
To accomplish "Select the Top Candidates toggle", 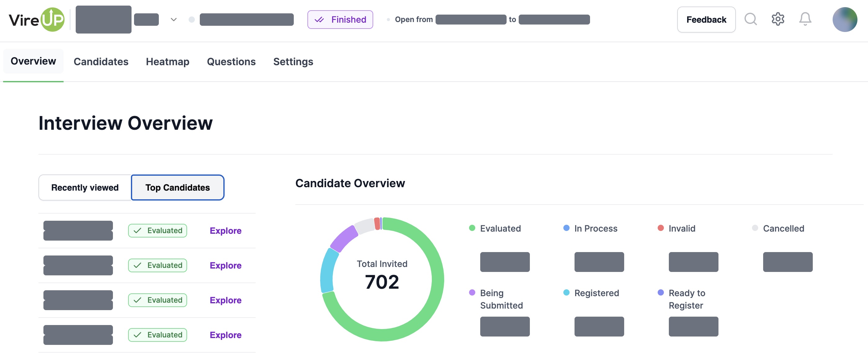I will pos(177,188).
